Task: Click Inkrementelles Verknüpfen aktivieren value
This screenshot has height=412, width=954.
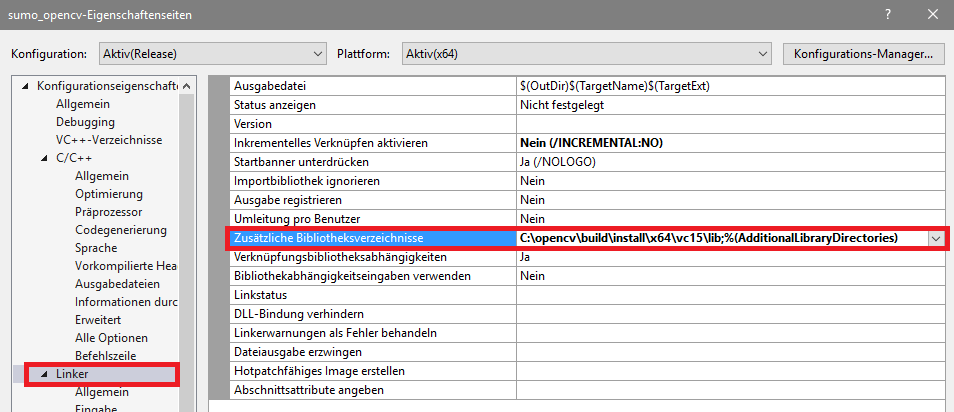Action: 730,143
